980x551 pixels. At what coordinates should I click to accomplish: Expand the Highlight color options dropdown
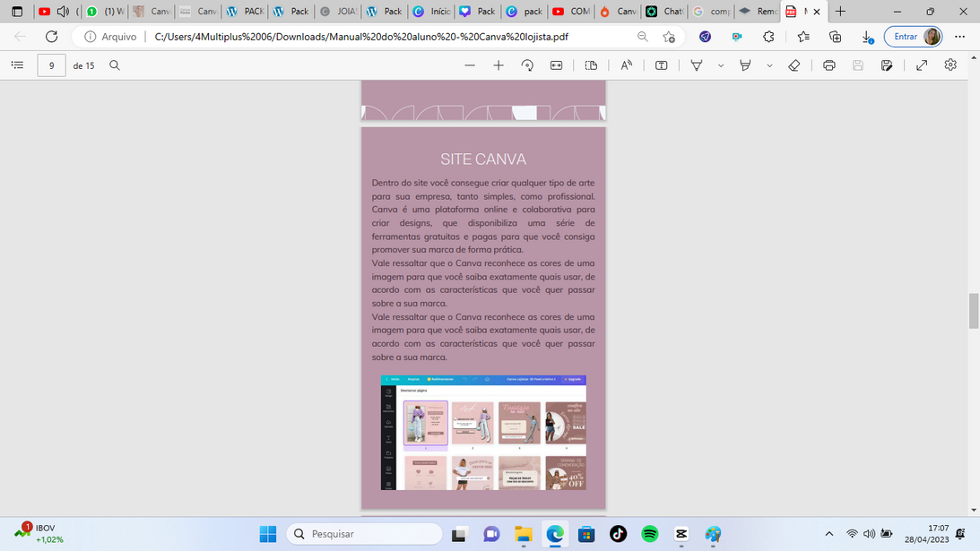click(769, 65)
